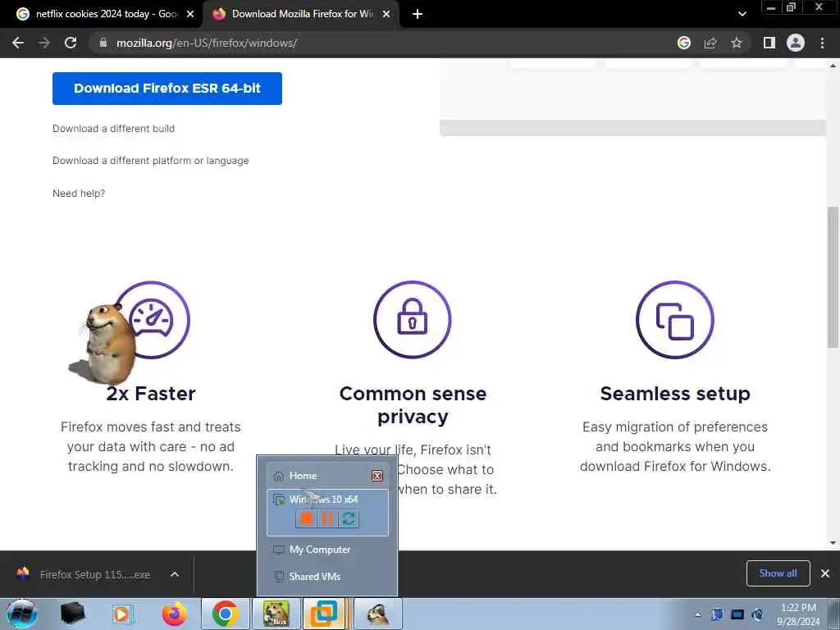Click the monitor icon in system tray
This screenshot has width=840, height=630.
[x=737, y=614]
